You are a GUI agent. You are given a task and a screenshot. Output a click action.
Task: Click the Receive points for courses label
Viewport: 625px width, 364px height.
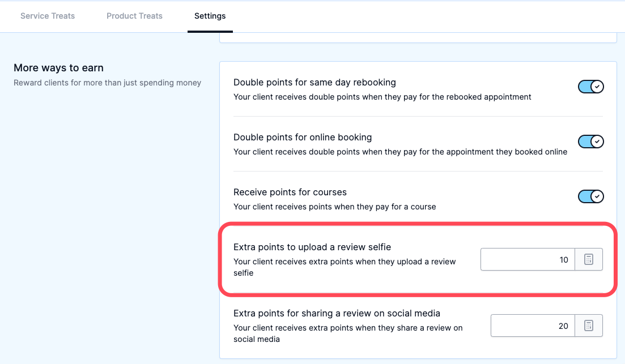click(x=290, y=192)
